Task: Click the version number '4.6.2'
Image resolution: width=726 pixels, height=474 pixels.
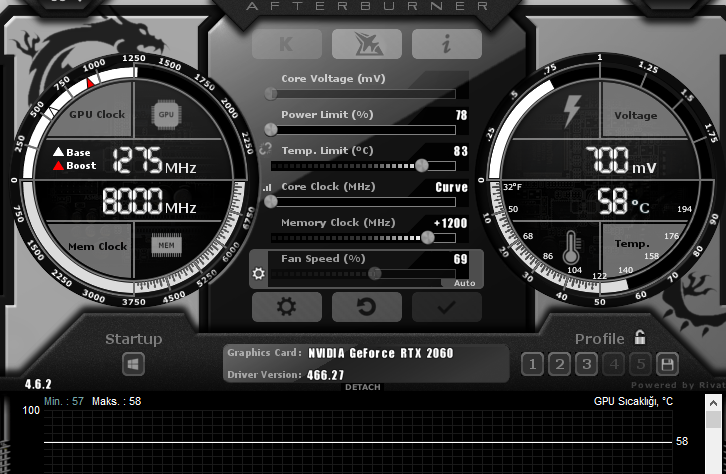Action: pos(38,384)
